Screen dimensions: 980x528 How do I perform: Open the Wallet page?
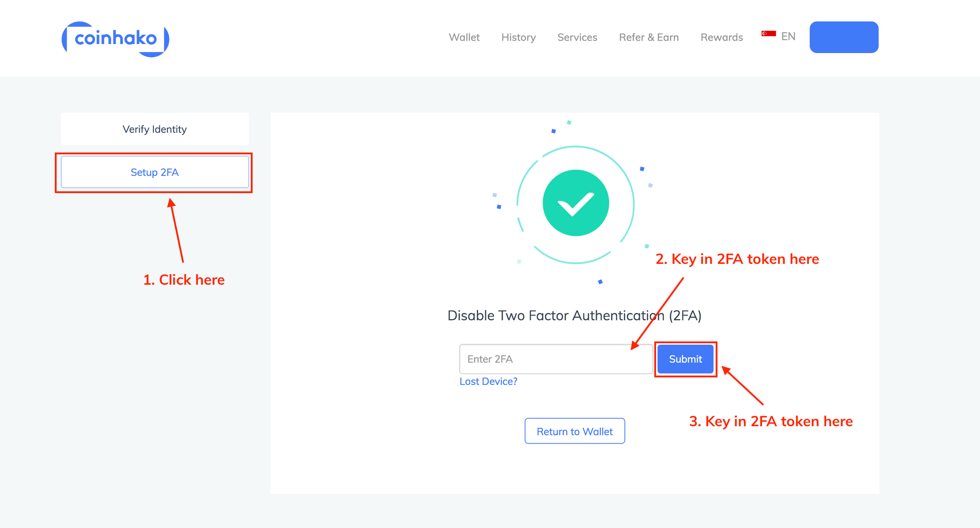pos(464,37)
